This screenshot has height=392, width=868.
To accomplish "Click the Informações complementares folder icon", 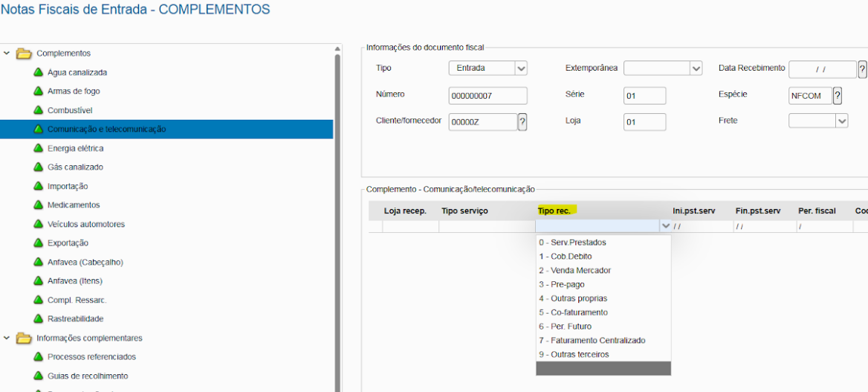I will tap(23, 338).
